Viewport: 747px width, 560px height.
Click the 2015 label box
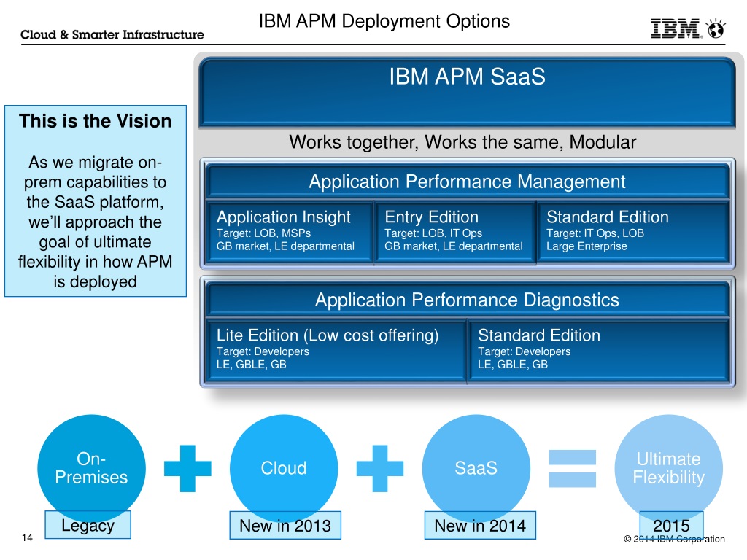coord(671,525)
